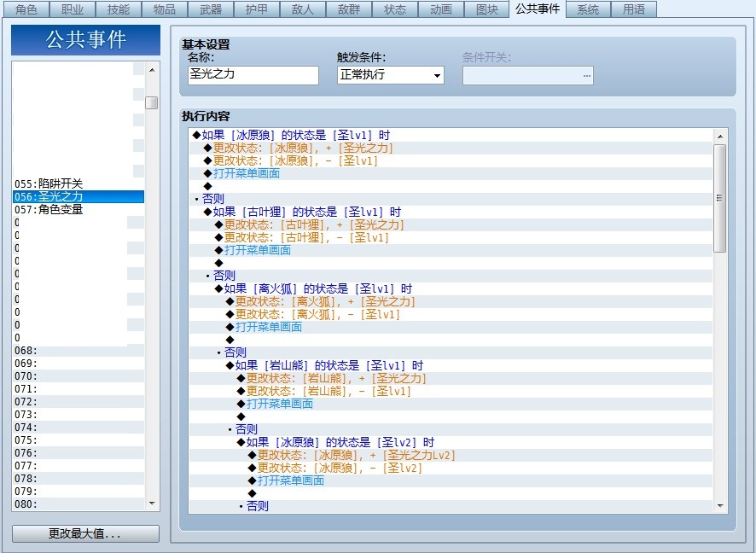This screenshot has width=756, height=553.
Task: Switch to the 角色 tab
Action: click(26, 9)
